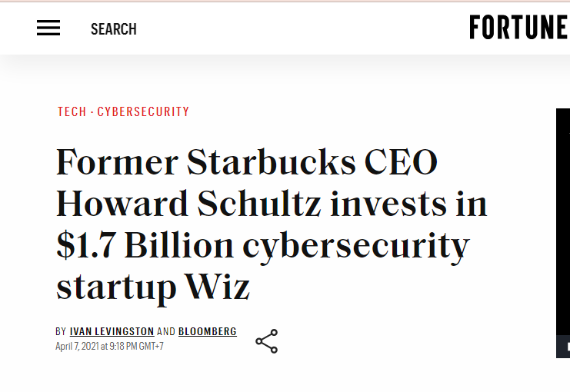Click the "BY" label before author name

61,331
